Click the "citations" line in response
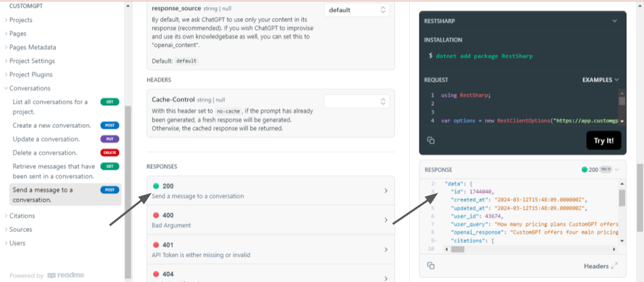 click(x=472, y=240)
